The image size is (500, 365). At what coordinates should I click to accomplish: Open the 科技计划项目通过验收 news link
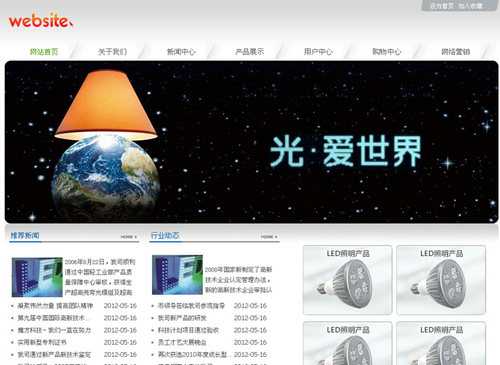[x=188, y=330]
